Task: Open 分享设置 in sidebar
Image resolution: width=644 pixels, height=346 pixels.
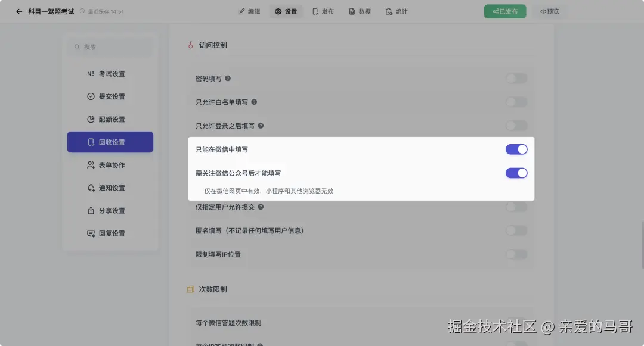Action: (110, 210)
